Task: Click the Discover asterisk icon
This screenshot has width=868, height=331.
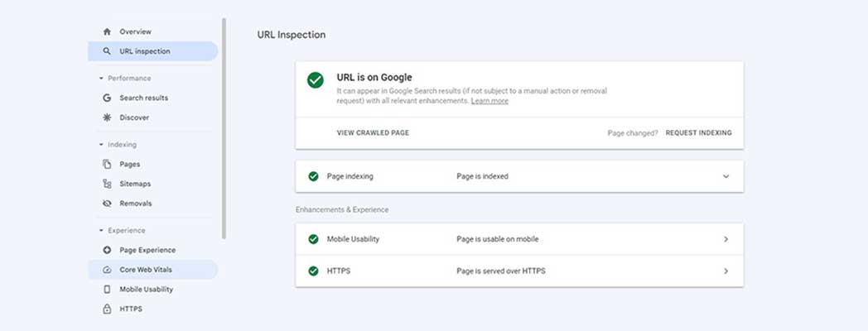Action: [107, 118]
